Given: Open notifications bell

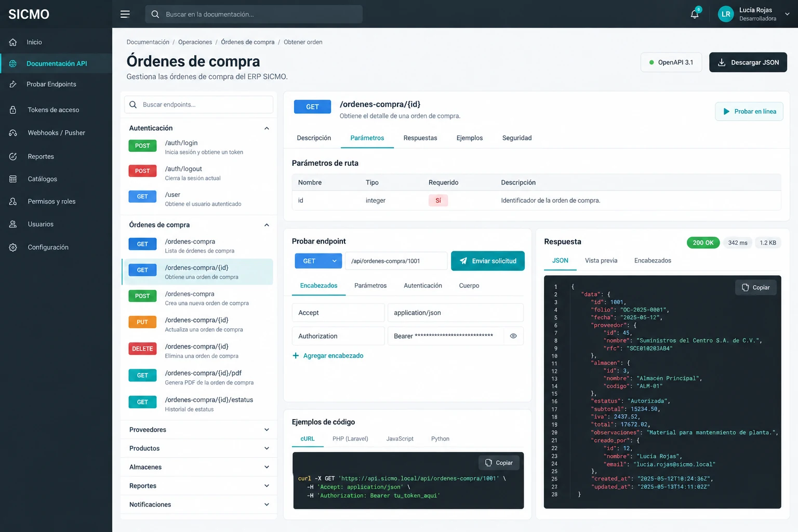Looking at the screenshot, I should tap(695, 14).
